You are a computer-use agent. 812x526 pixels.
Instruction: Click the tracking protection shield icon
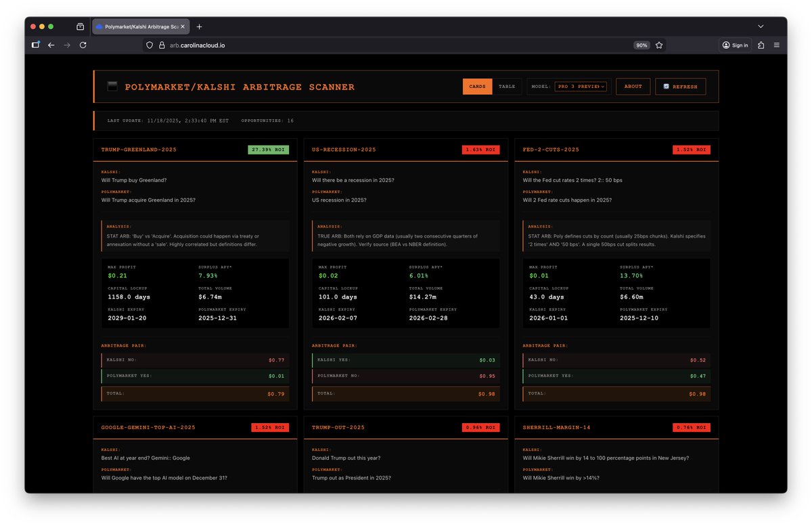(x=150, y=45)
